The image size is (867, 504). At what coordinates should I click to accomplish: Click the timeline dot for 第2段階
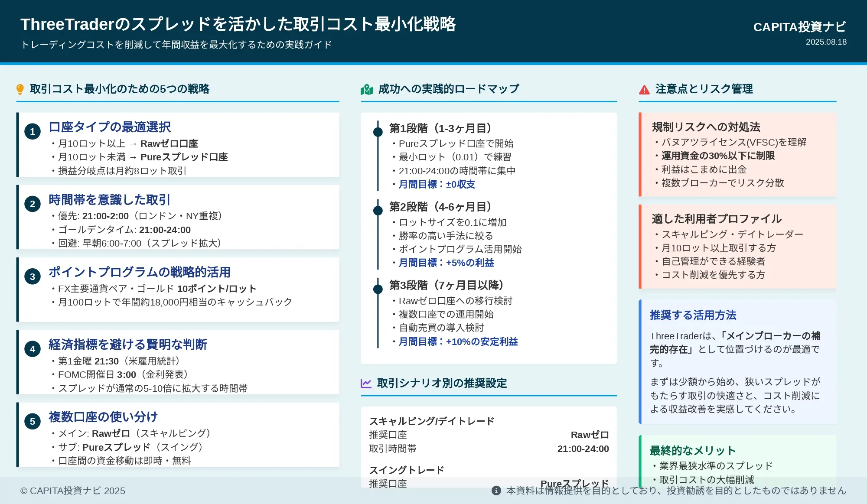click(x=378, y=210)
